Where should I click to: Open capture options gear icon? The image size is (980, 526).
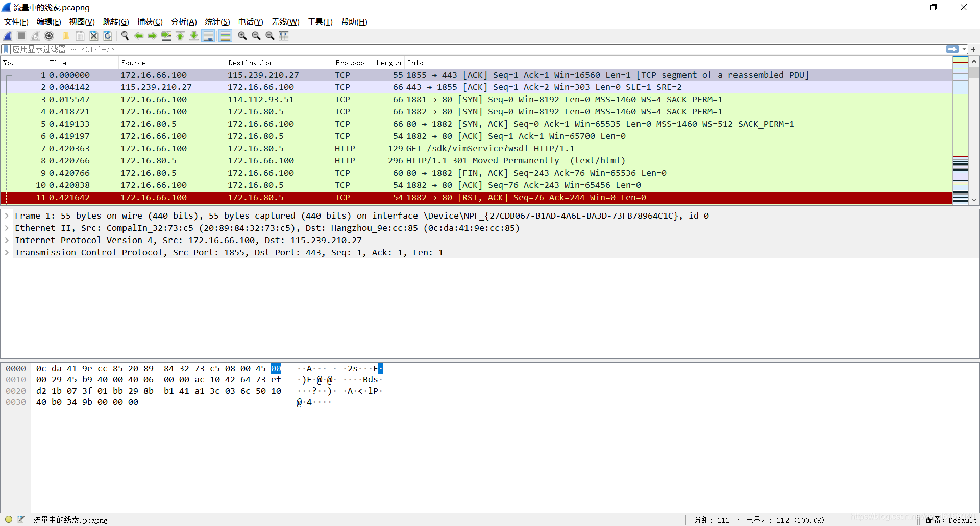49,36
